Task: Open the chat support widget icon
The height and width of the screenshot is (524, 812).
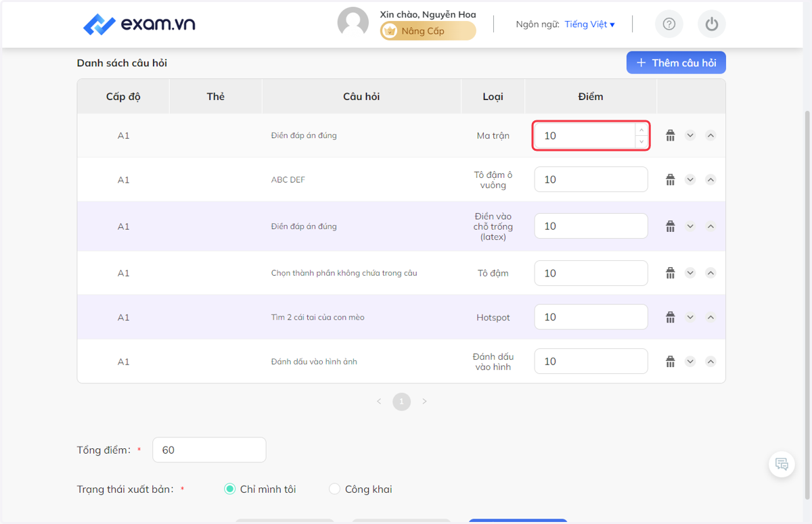Action: pyautogui.click(x=782, y=464)
